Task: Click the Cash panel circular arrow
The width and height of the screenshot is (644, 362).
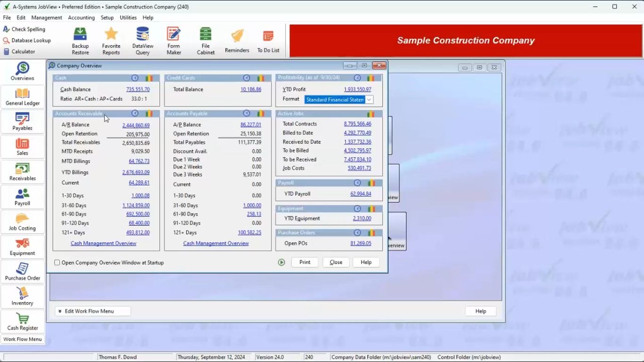Action: click(x=135, y=78)
